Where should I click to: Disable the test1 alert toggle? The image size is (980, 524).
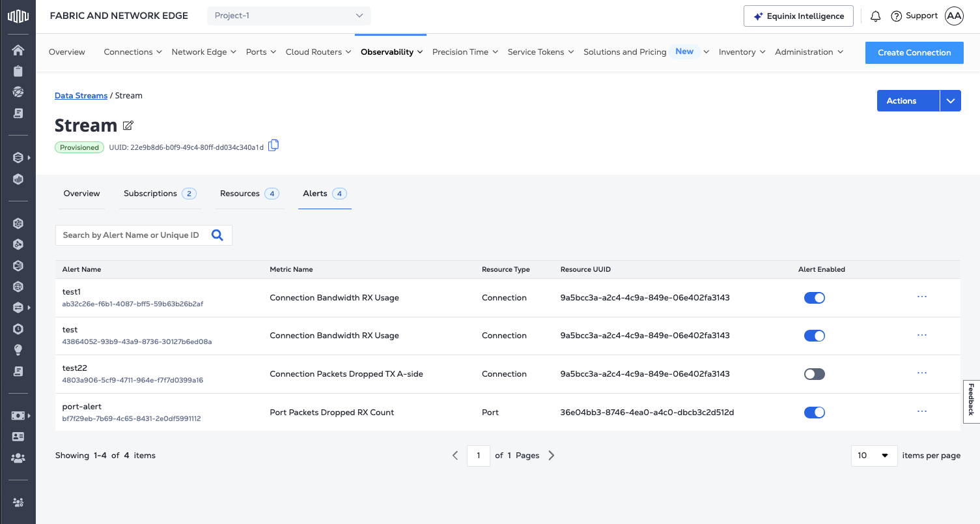point(814,298)
